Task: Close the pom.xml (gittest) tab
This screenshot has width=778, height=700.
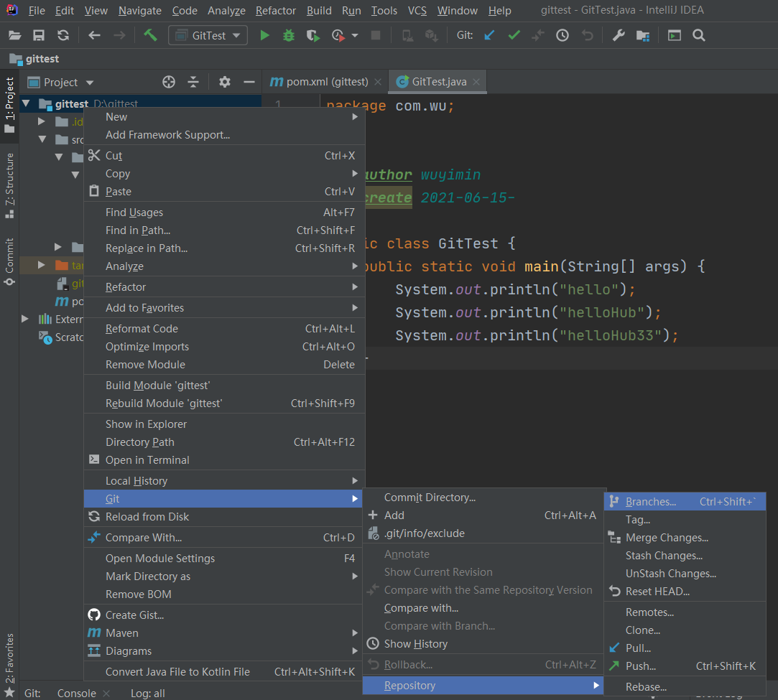Action: [378, 82]
